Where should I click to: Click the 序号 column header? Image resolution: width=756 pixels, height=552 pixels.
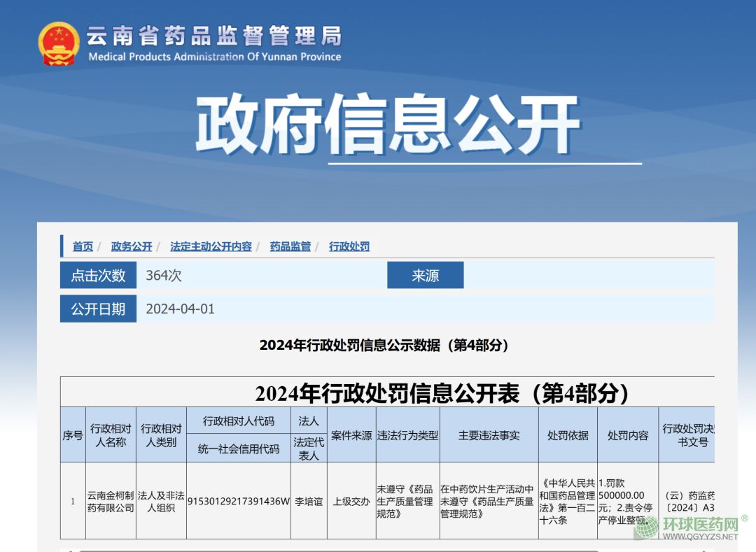(x=73, y=435)
